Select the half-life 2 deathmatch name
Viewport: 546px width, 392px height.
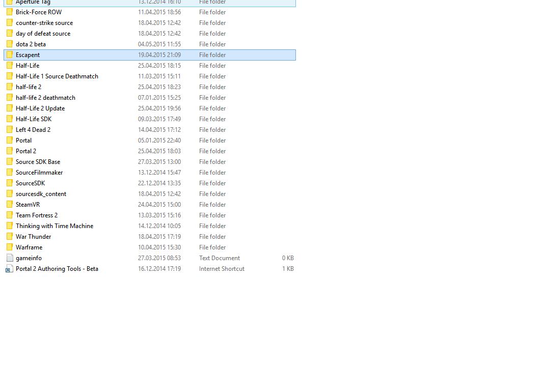click(x=45, y=98)
